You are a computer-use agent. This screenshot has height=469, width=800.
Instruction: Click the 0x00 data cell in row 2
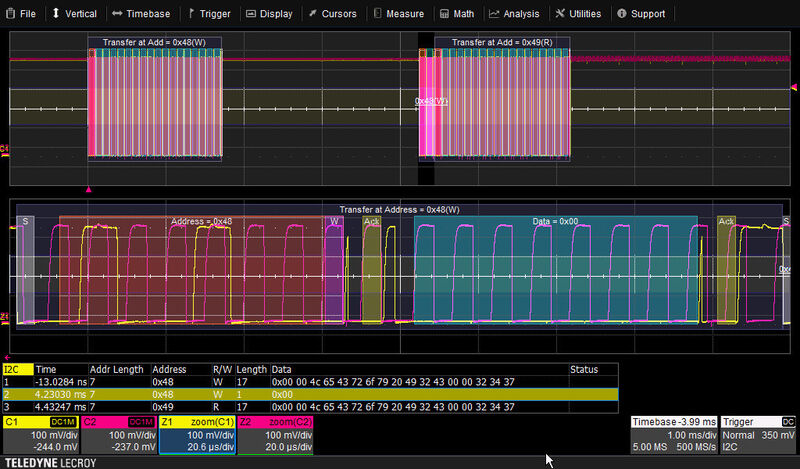pyautogui.click(x=282, y=394)
